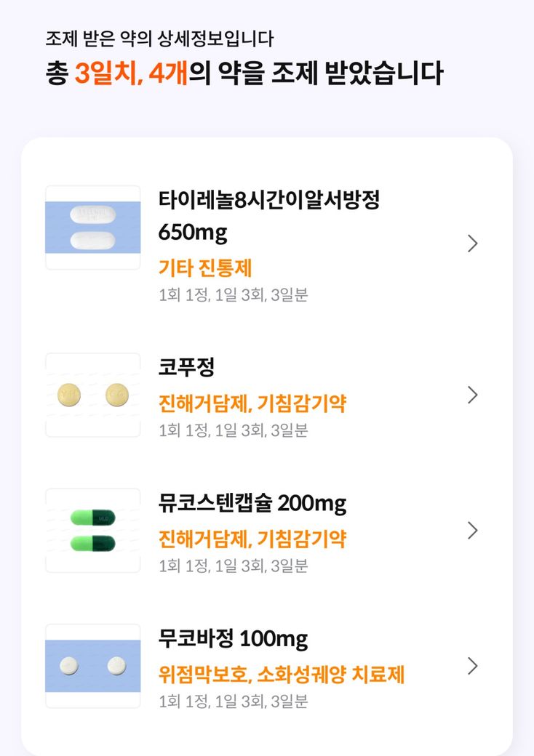Select the 무코바정 100mg title
The height and width of the screenshot is (756, 534).
click(x=233, y=639)
